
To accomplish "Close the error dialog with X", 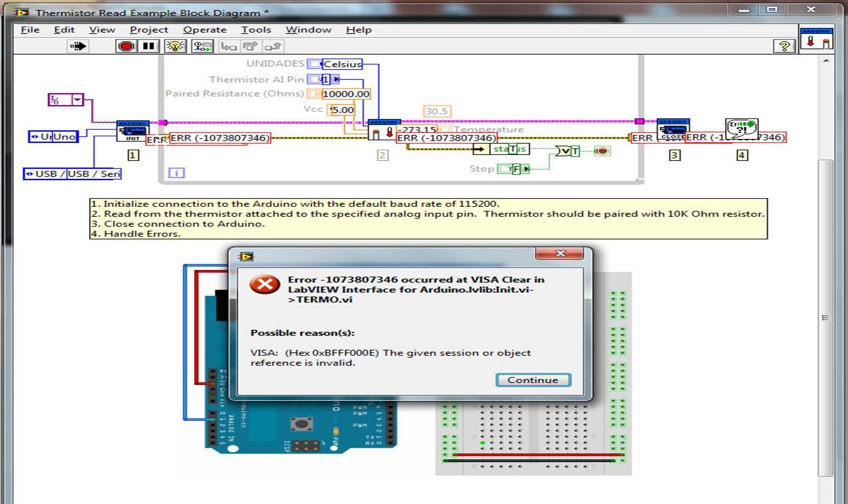I will click(559, 254).
